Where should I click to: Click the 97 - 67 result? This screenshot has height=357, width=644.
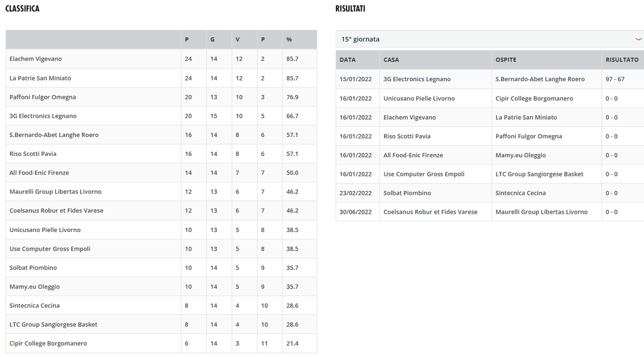point(615,79)
